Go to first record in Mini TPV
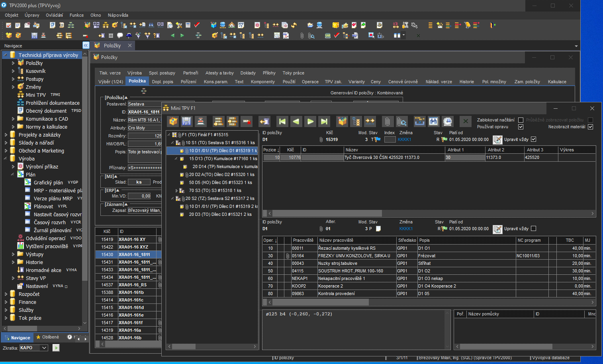This screenshot has width=603, height=364. (282, 121)
